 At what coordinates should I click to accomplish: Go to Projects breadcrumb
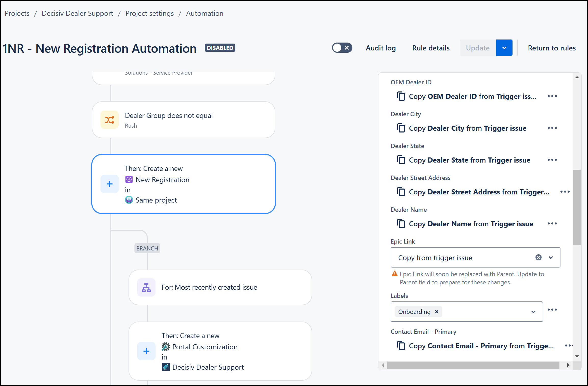coord(17,13)
